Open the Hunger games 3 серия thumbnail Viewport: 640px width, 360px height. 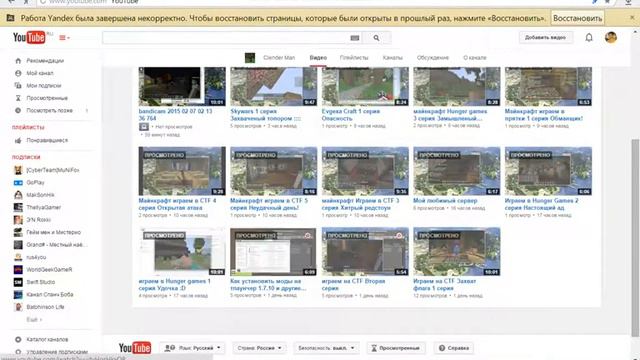[456, 87]
